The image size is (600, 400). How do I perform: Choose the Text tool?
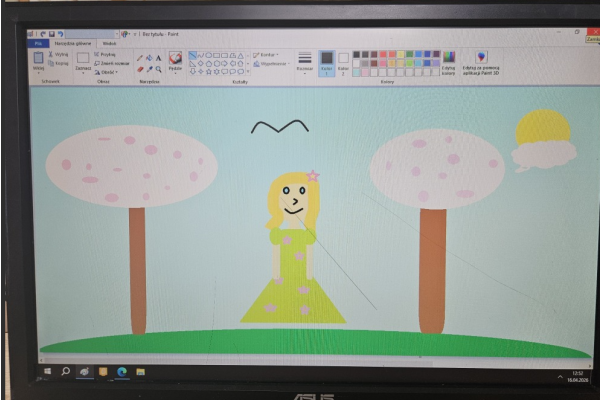(158, 58)
